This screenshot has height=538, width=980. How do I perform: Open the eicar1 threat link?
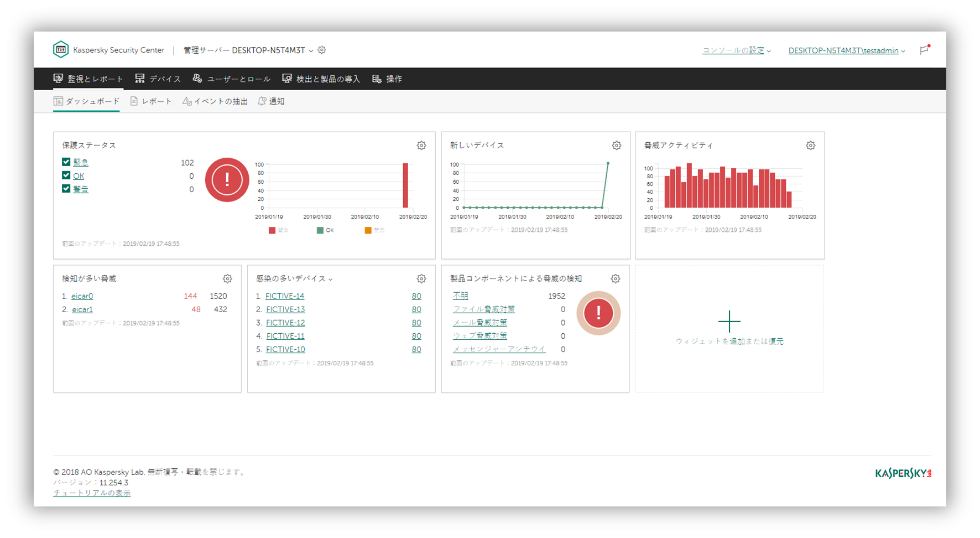click(82, 309)
